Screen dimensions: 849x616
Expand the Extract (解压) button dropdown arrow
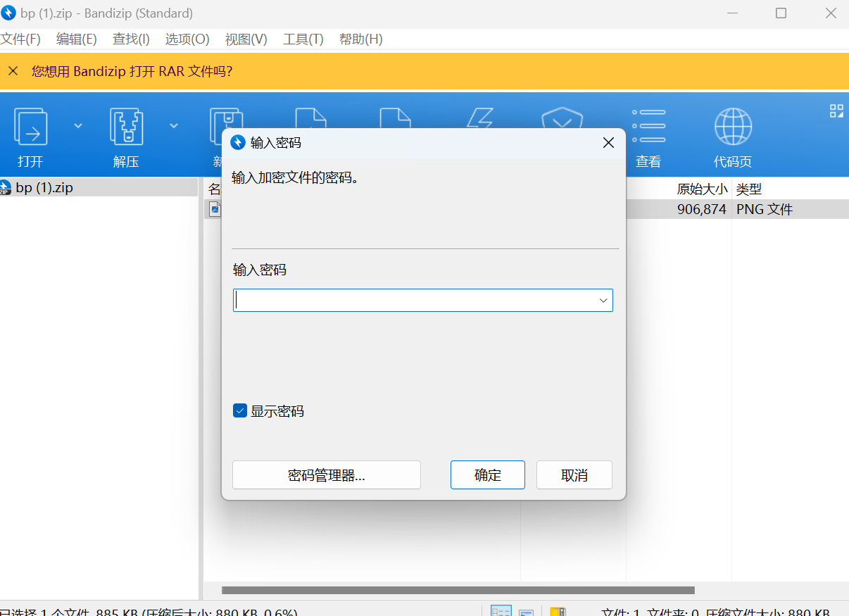click(x=173, y=126)
